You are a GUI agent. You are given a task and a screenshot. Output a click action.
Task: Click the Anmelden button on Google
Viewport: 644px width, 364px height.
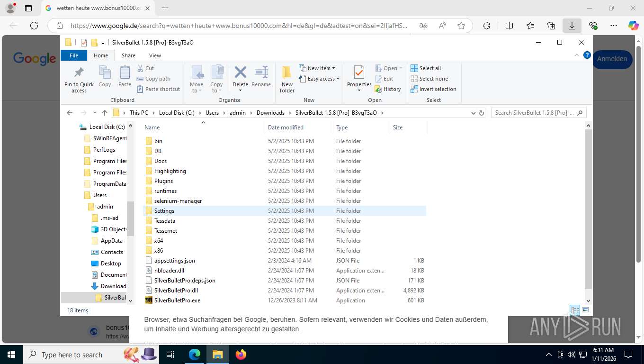(612, 59)
